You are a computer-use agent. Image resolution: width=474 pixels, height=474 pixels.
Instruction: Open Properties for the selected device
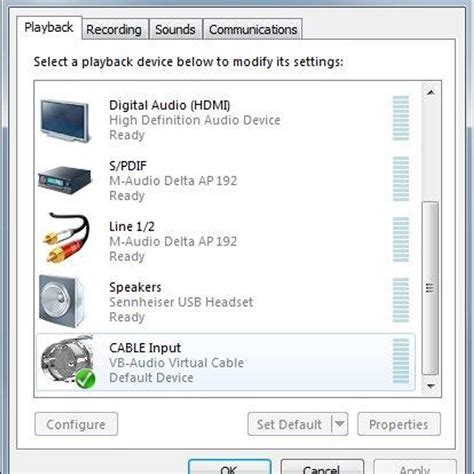point(399,424)
